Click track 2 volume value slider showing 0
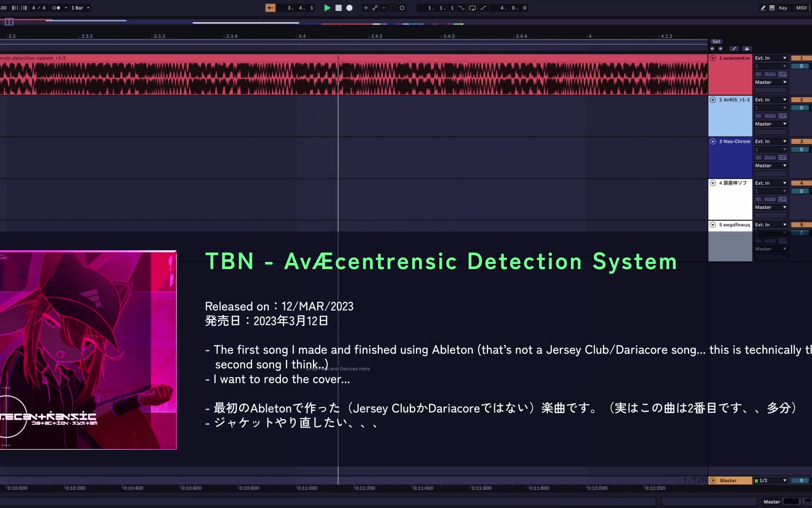The height and width of the screenshot is (508, 812). point(801,108)
